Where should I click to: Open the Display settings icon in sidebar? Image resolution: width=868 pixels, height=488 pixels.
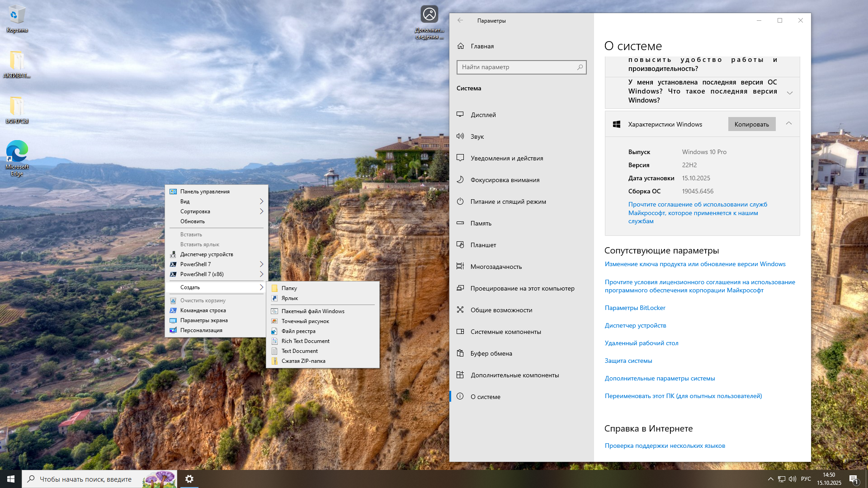coord(460,115)
